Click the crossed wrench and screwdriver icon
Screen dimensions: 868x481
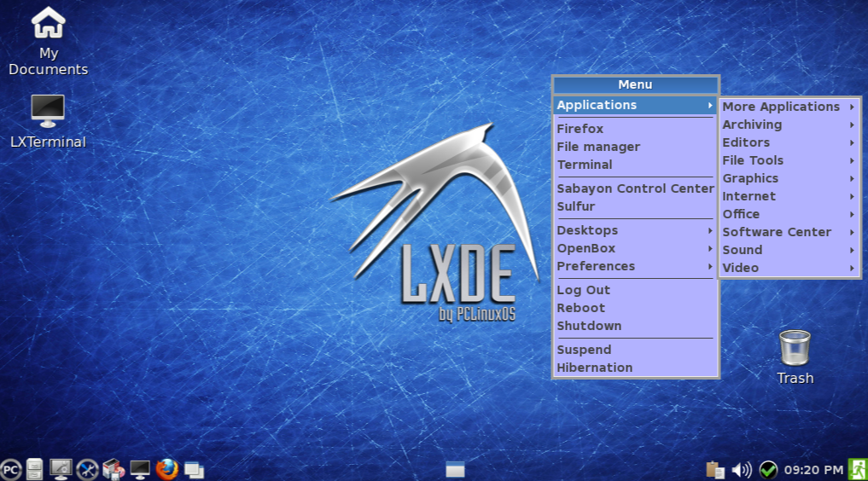[87, 470]
